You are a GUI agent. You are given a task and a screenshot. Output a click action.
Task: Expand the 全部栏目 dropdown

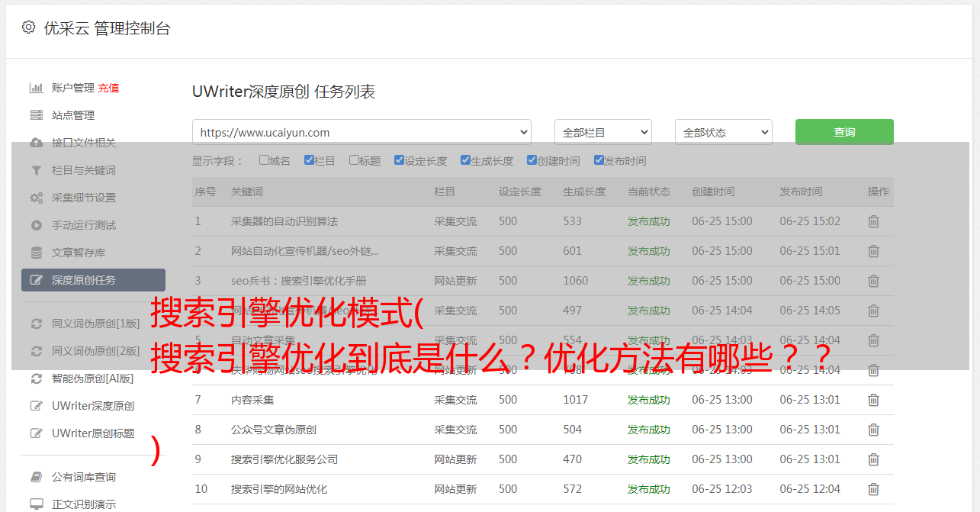(602, 132)
